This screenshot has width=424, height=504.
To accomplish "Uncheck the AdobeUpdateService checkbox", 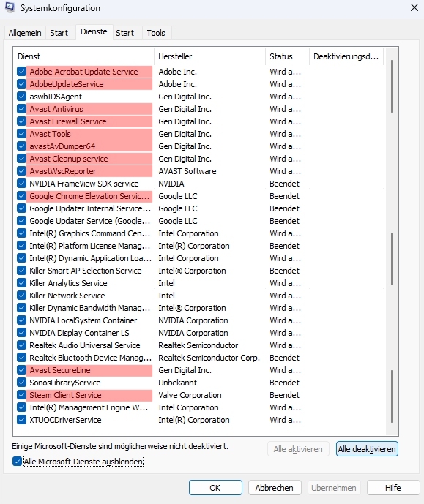I will 21,84.
